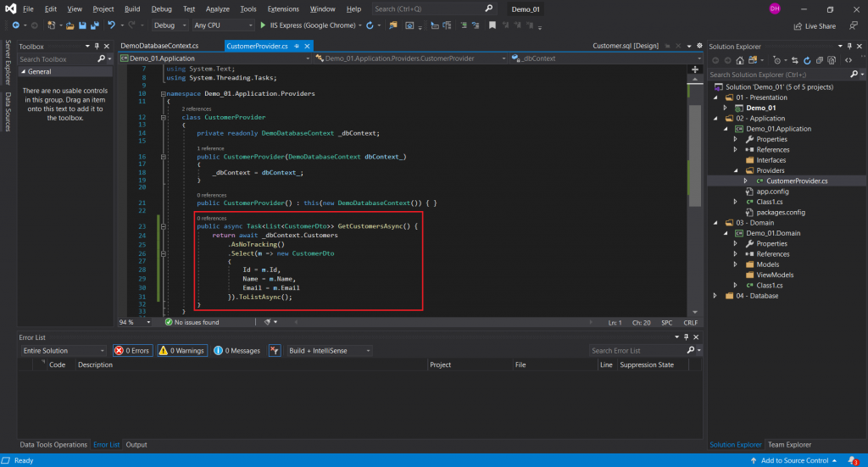
Task: Click the Home icon in Solution Explorer
Action: (742, 60)
